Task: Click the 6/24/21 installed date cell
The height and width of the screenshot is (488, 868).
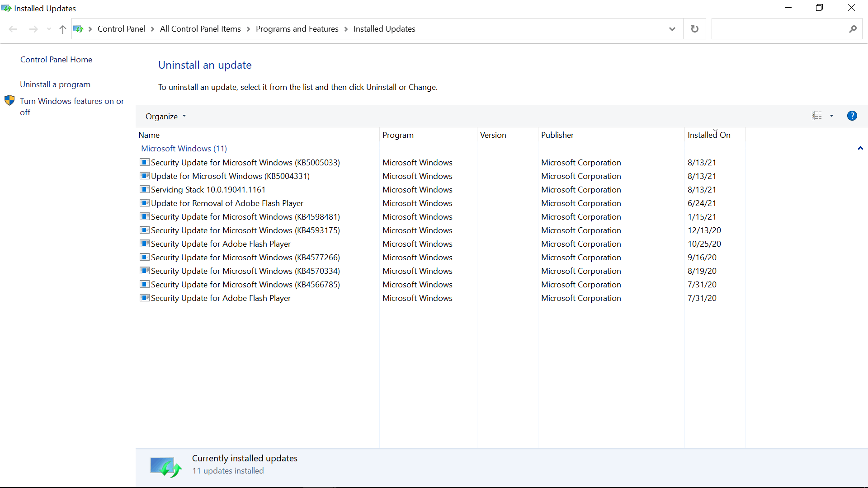Action: tap(702, 203)
